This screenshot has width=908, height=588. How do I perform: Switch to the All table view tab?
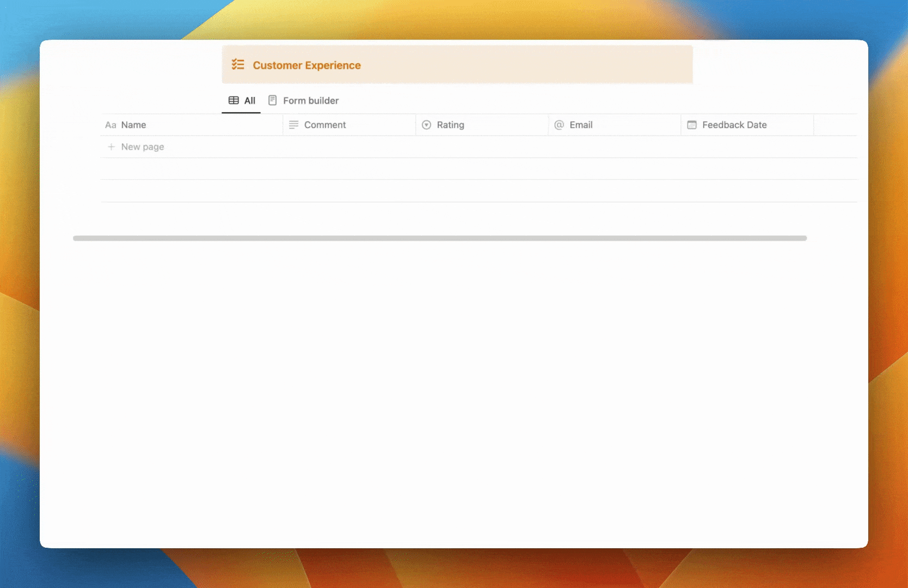point(241,101)
